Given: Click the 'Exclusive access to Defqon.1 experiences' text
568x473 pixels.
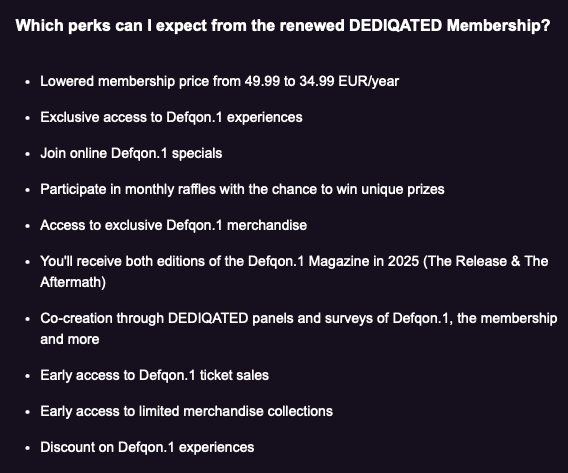Looking at the screenshot, I should [x=171, y=117].
